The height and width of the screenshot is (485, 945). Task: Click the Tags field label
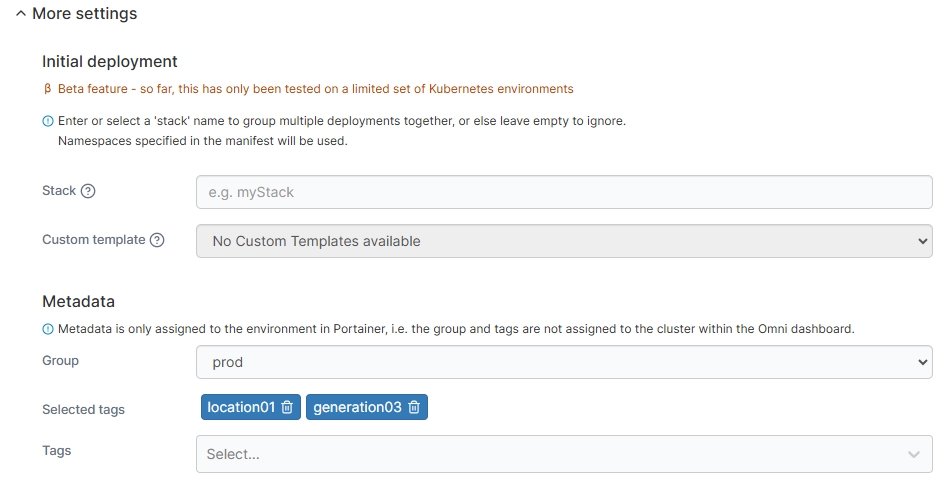[x=57, y=451]
